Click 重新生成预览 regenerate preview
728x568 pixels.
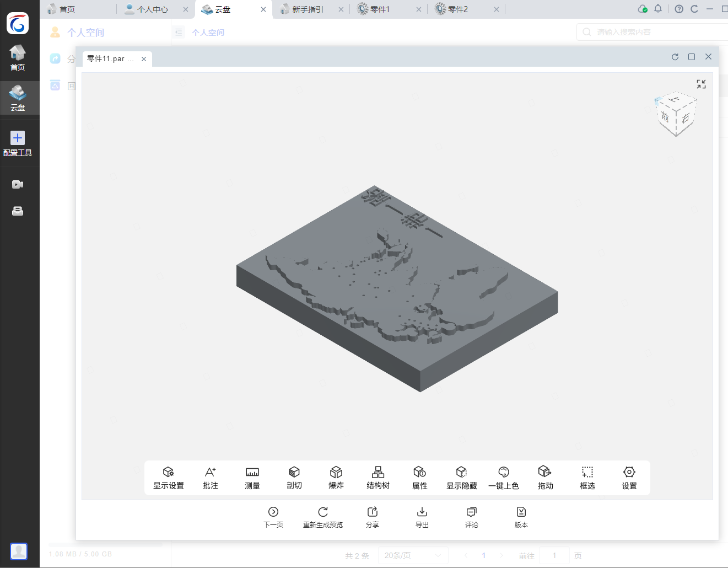pos(323,517)
